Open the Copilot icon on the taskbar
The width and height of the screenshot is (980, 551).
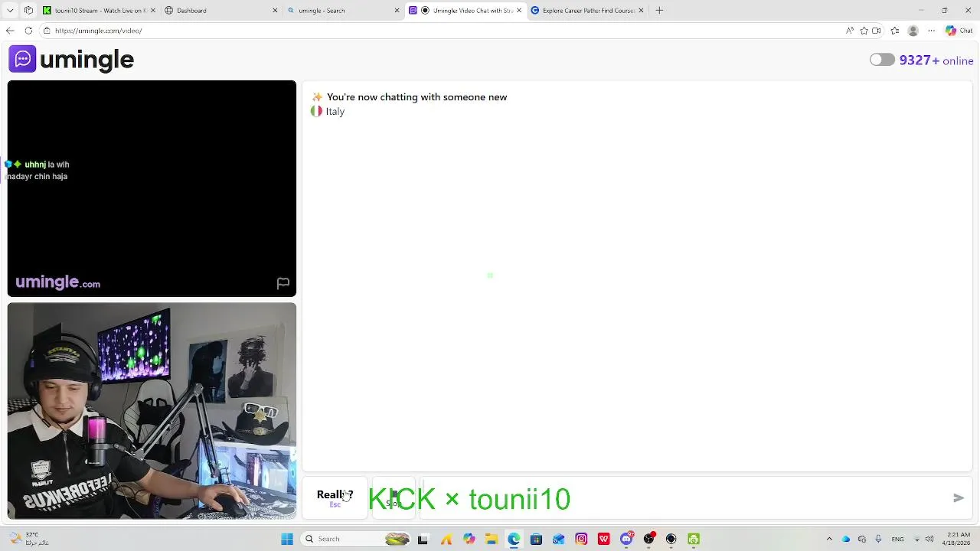coord(469,539)
